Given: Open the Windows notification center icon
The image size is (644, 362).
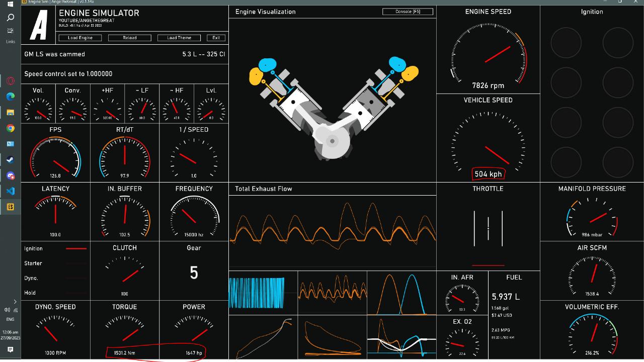Looking at the screenshot, I should point(10,349).
